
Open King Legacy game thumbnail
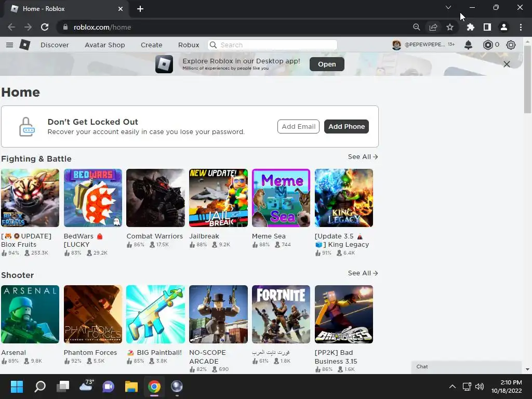(x=344, y=198)
